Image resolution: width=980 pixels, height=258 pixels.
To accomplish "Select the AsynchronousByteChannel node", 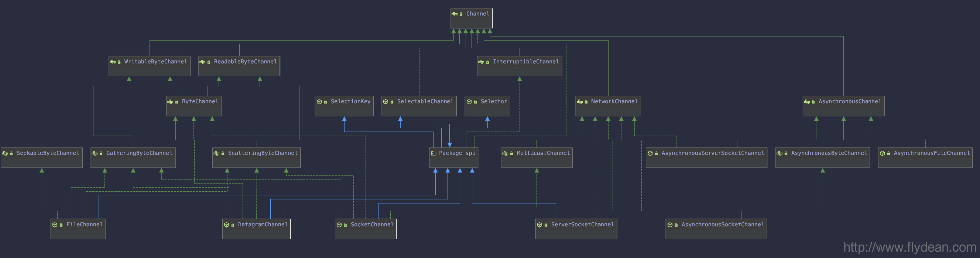I will point(823,158).
